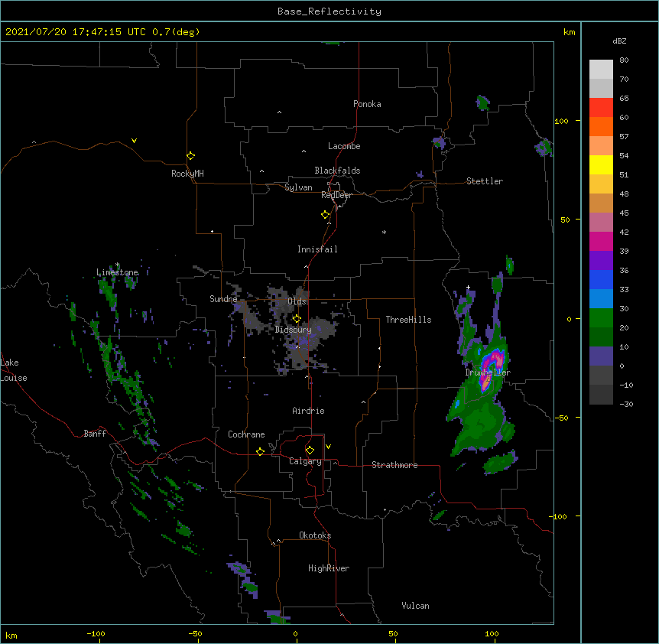Click the Drumheller label in the storm
Screen dimensions: 659x644
click(488, 372)
